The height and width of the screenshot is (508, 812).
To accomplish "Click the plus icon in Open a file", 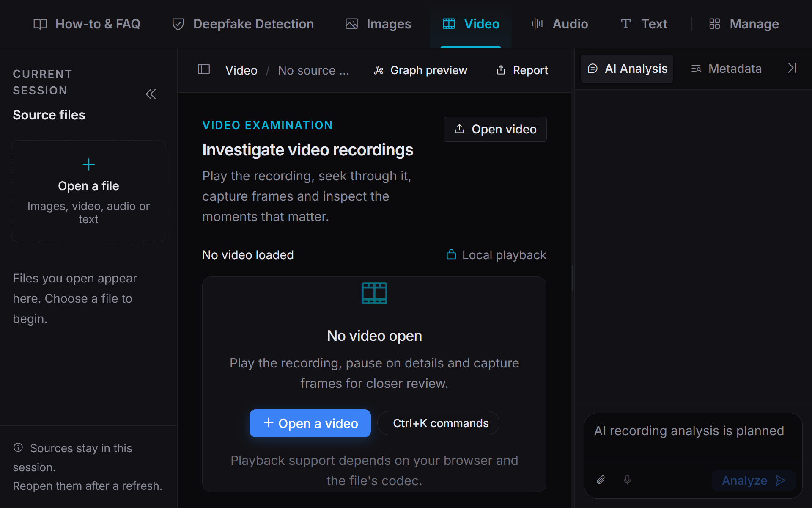I will click(88, 164).
